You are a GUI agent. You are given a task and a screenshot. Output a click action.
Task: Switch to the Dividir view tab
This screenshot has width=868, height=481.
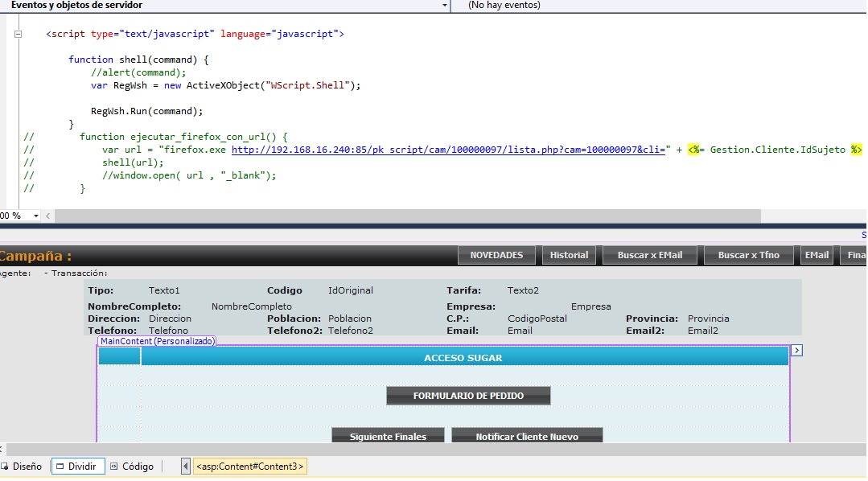76,467
